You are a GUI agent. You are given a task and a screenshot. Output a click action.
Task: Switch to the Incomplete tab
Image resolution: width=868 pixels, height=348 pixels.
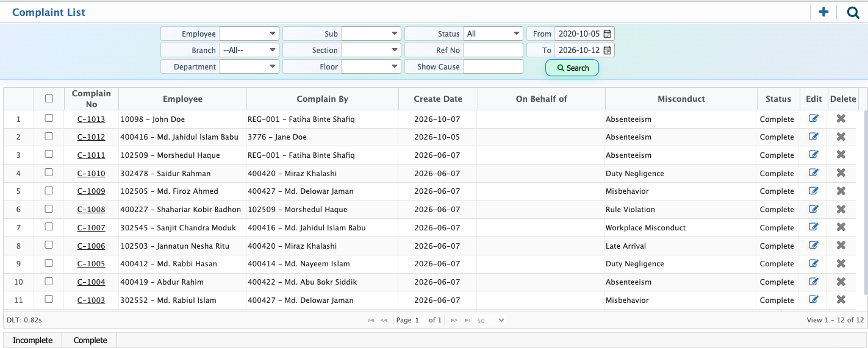33,340
